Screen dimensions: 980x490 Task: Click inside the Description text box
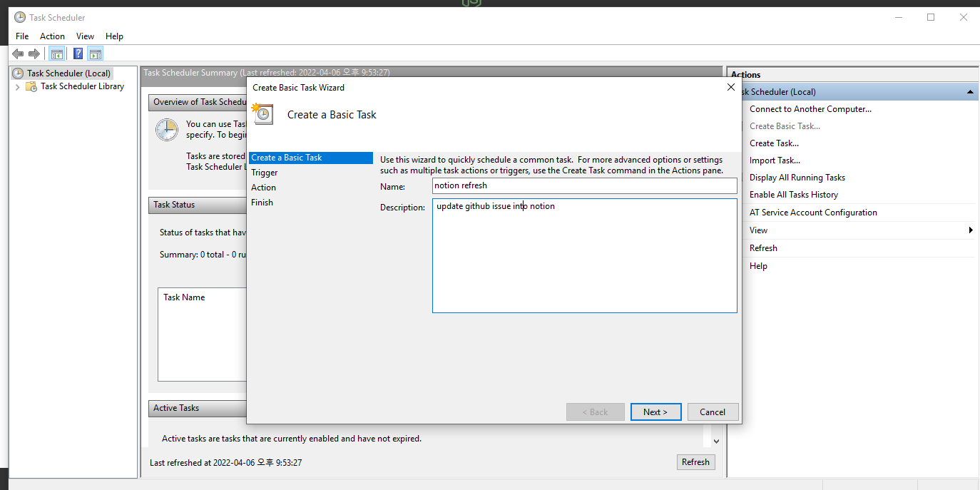584,257
